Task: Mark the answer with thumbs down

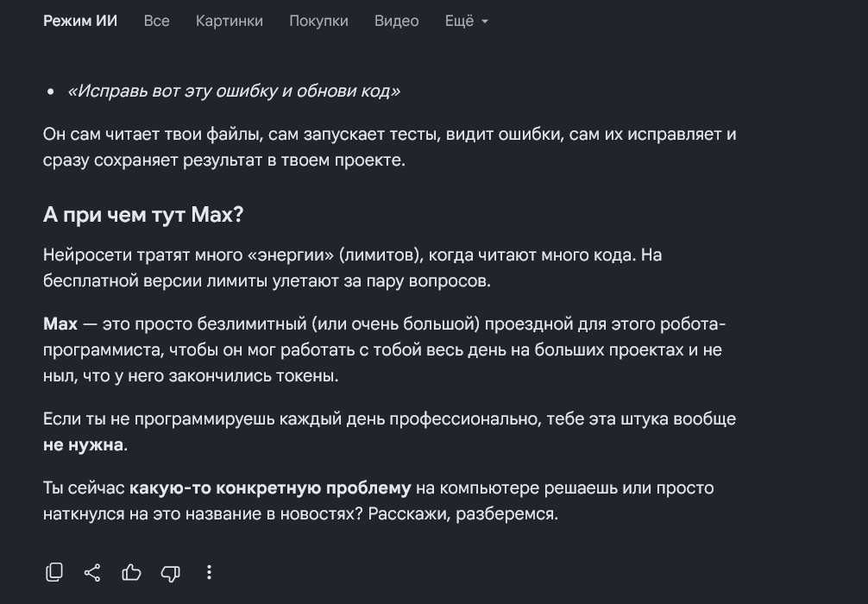Action: (x=171, y=573)
